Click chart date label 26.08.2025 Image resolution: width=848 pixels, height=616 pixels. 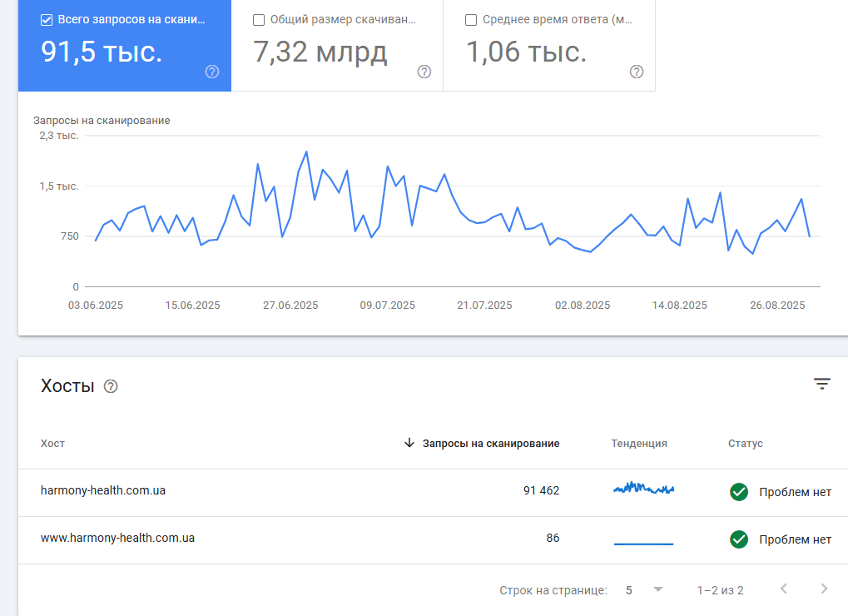click(x=777, y=305)
